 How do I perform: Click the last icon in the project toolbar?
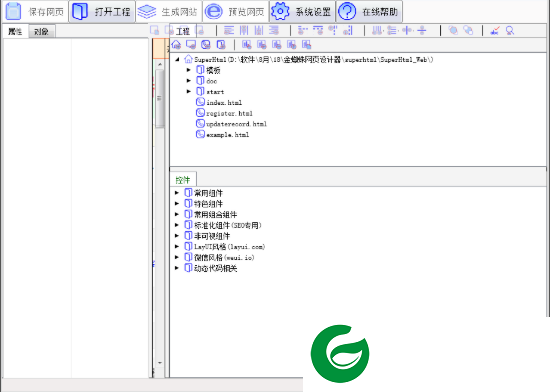[x=306, y=45]
